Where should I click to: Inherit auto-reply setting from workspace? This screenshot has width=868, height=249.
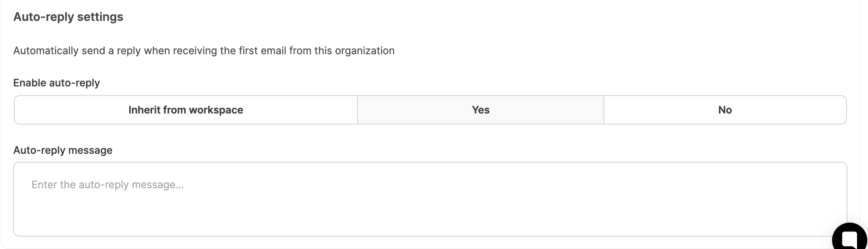pos(186,110)
